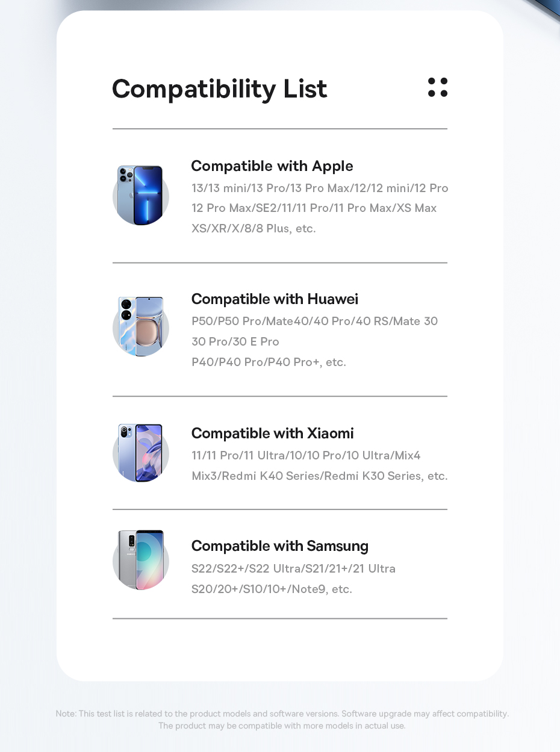The image size is (560, 752).
Task: Select the "XS/XR/X/8/8 Plus, etc." line
Action: (x=254, y=229)
